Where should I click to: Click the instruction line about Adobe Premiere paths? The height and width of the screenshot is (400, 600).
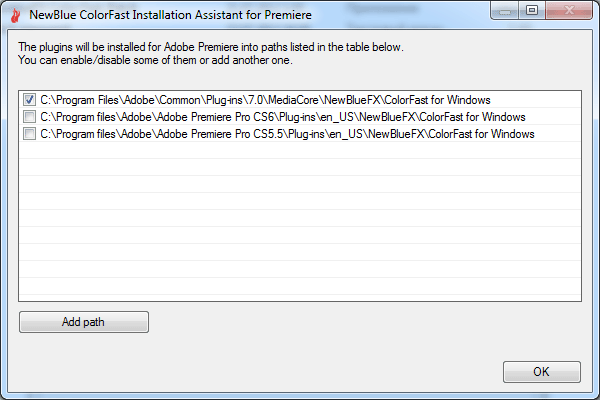[211, 47]
